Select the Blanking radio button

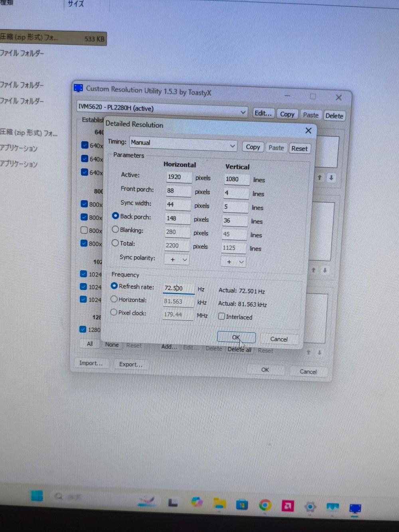pos(115,229)
